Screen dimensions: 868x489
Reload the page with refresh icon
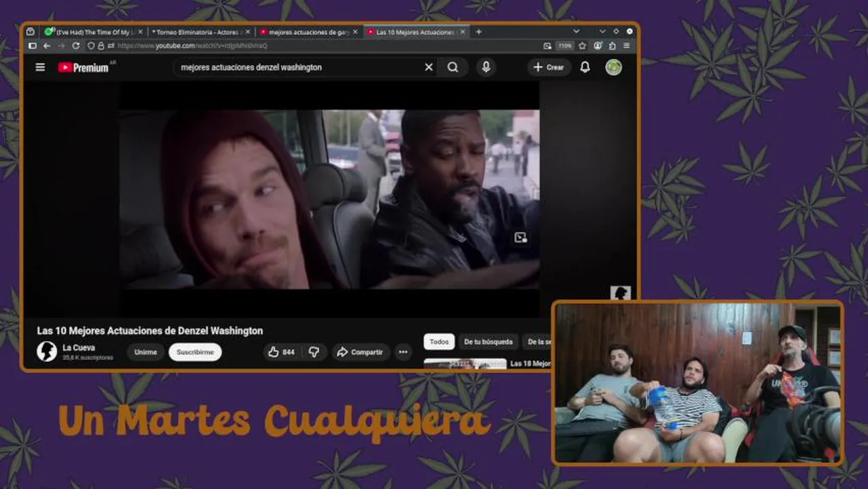[75, 46]
